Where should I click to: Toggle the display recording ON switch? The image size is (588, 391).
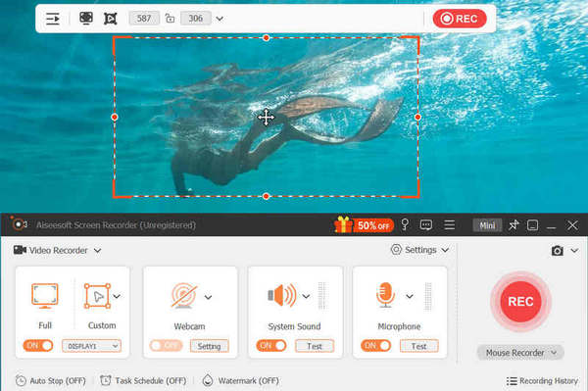(38, 345)
